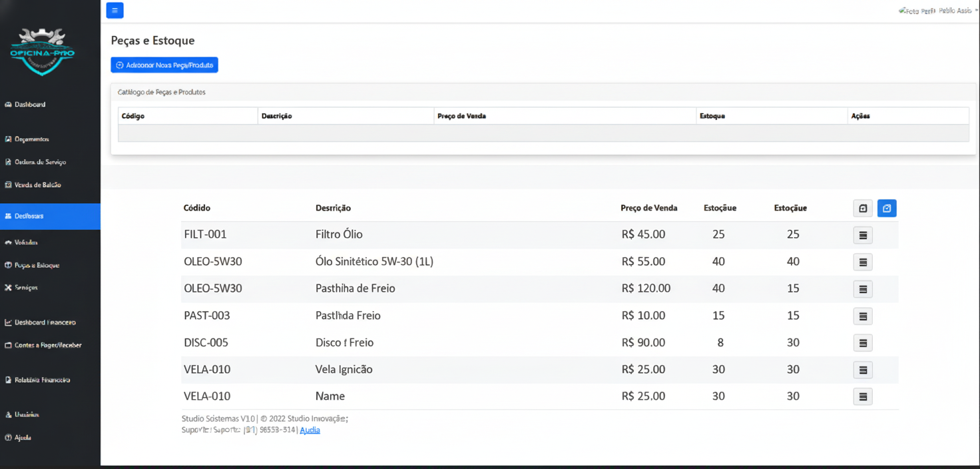980x469 pixels.
Task: Click the R$ 10.00 price
Action: [643, 315]
